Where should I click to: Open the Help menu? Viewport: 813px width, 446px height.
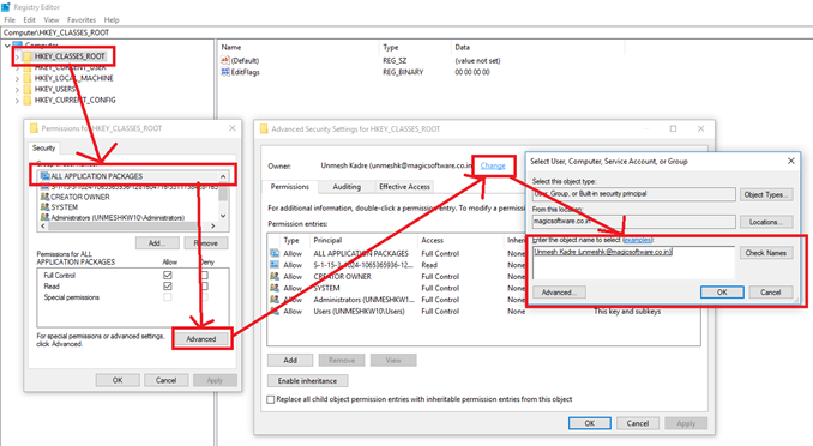(x=111, y=20)
